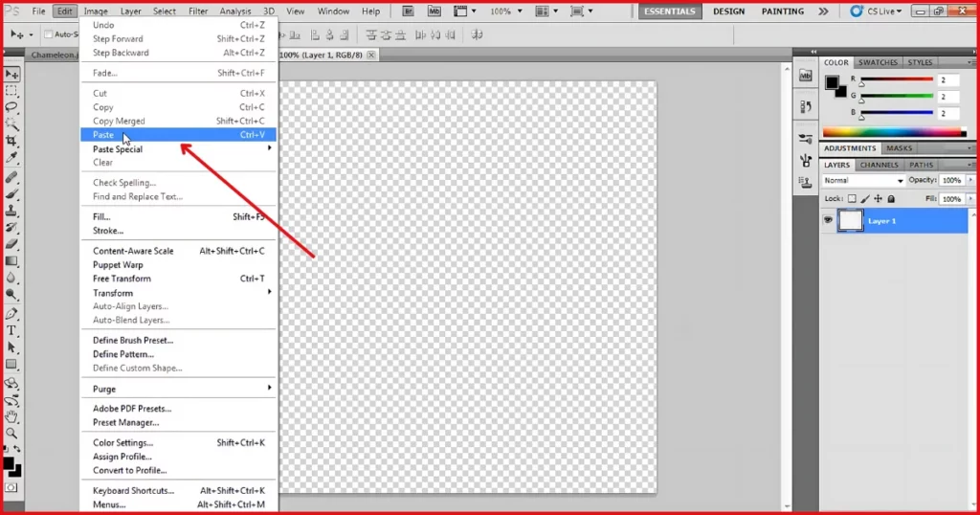980x515 pixels.
Task: Switch to the Essentials workspace
Action: [x=669, y=11]
